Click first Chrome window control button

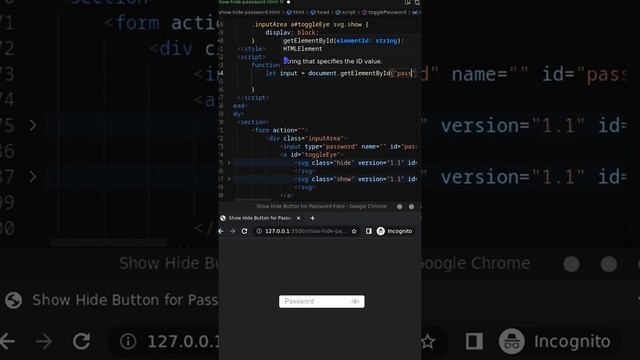[400, 207]
